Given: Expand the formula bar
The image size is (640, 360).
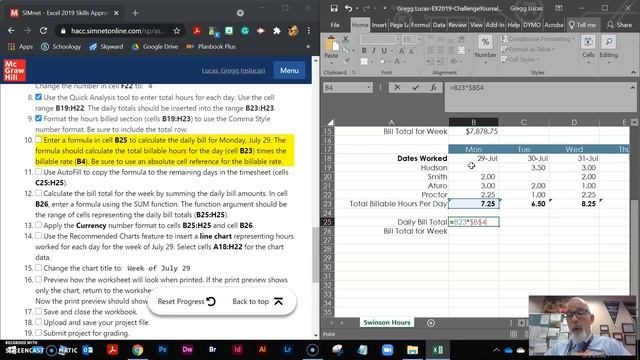Looking at the screenshot, I should (x=632, y=87).
